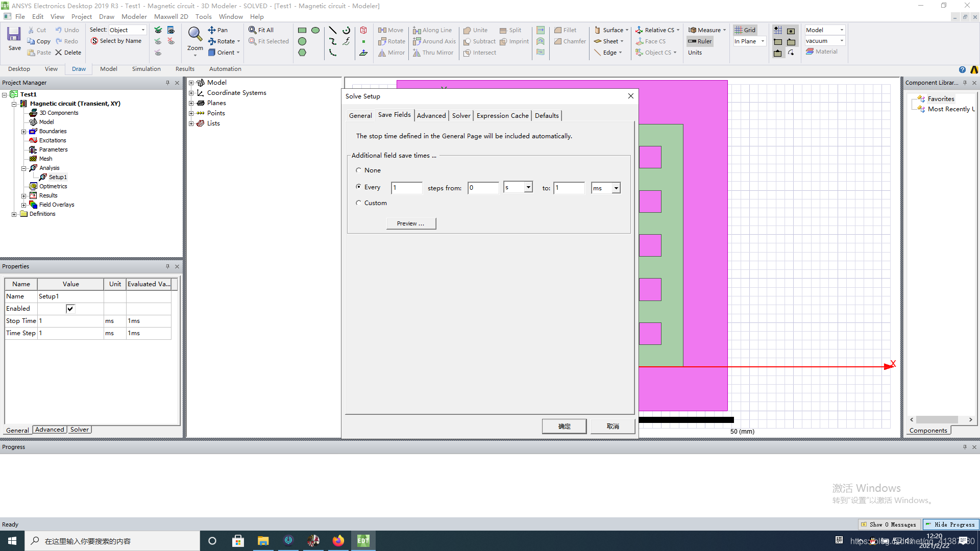Close the Solve Setup dialog
Viewport: 980px width, 551px height.
click(x=631, y=96)
